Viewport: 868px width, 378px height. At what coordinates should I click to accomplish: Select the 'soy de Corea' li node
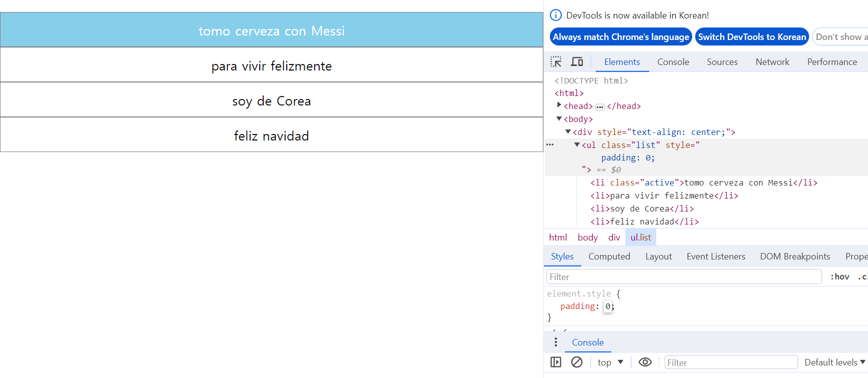pos(642,208)
